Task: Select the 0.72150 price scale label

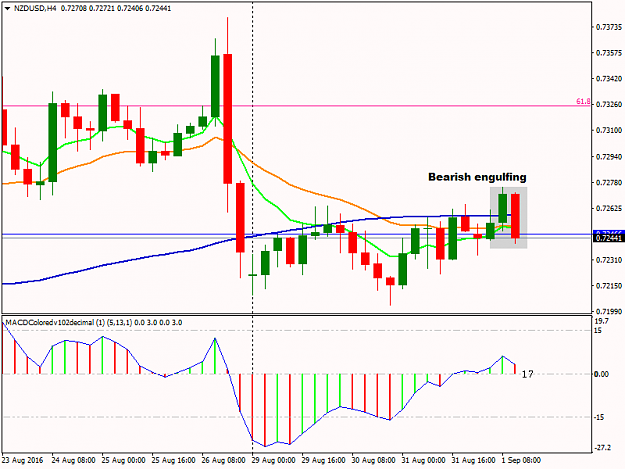Action: pyautogui.click(x=609, y=286)
